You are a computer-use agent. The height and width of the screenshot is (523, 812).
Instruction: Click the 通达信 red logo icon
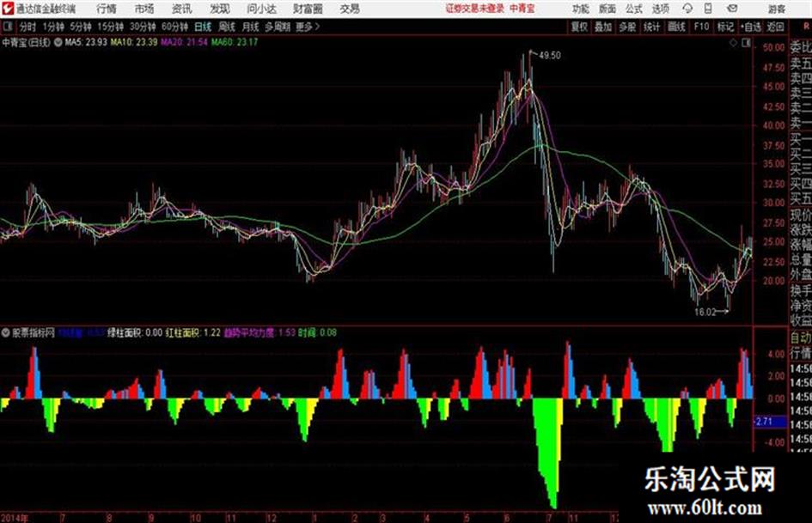7,9
